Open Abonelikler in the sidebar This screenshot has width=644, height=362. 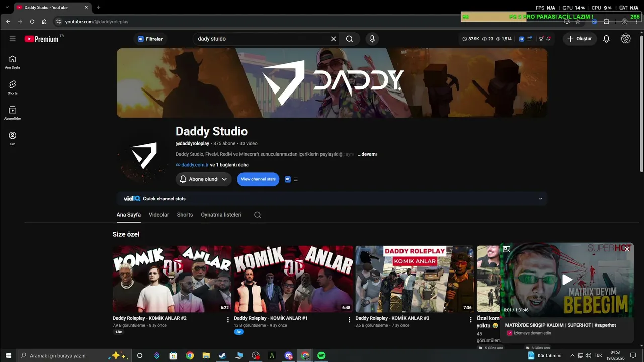coord(13,113)
